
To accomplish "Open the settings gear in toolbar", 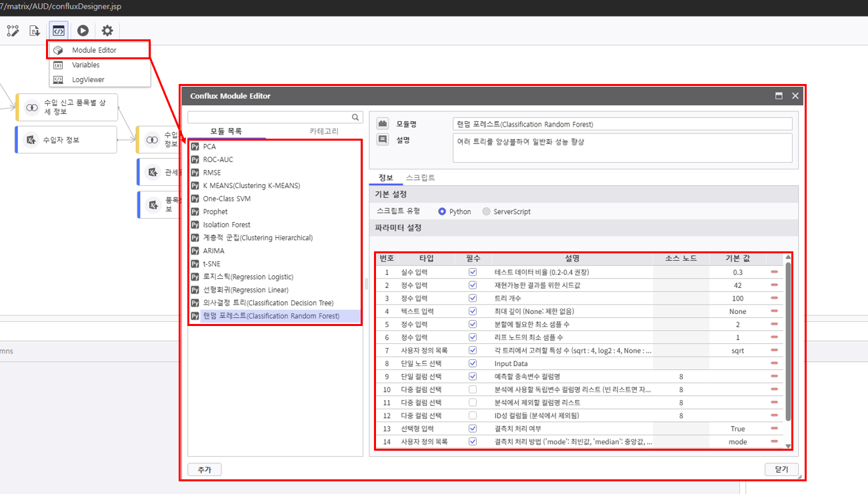I will 107,31.
